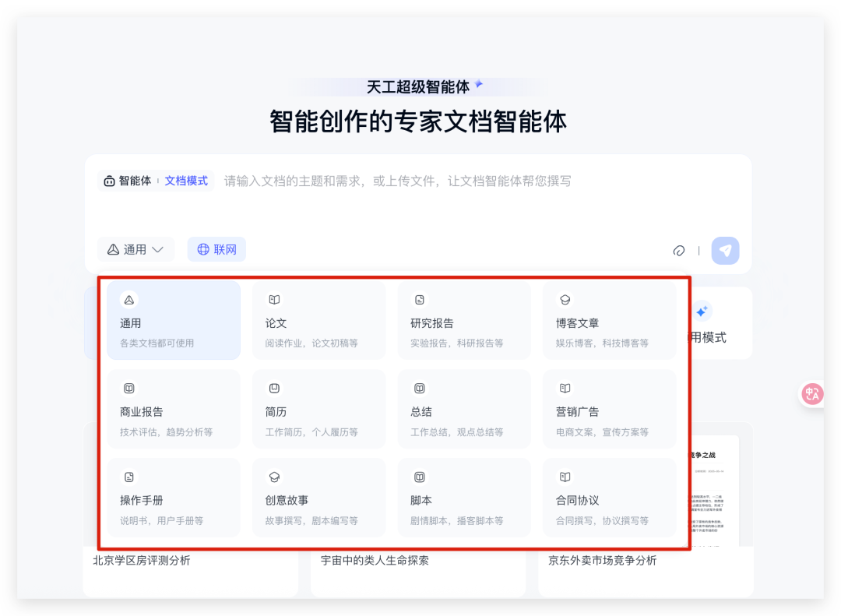841x616 pixels.
Task: Click 娱乐博客，科技博客等 description text
Action: tap(602, 343)
